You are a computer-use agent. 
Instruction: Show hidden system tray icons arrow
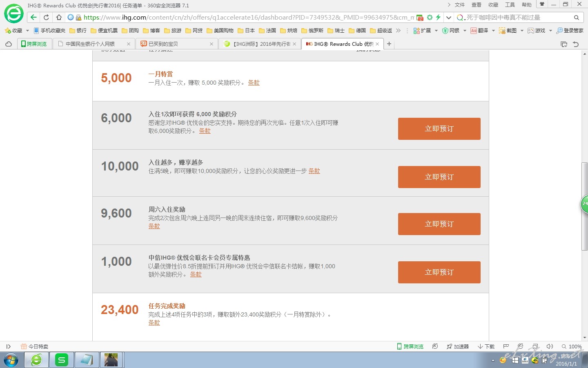tap(493, 361)
